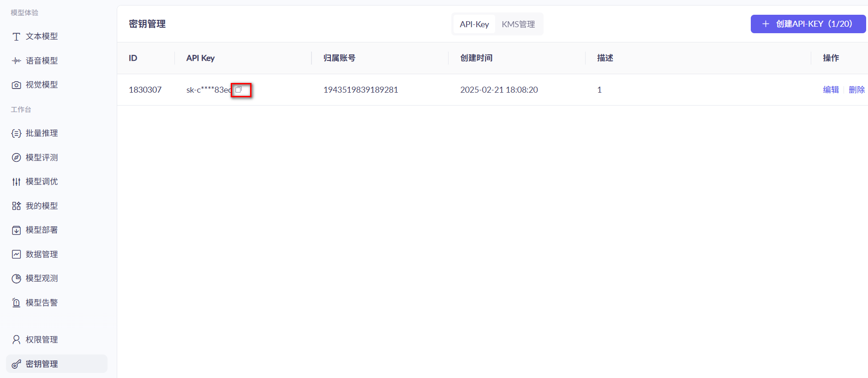Image resolution: width=868 pixels, height=378 pixels.
Task: Click the 工作台 section label
Action: point(21,110)
